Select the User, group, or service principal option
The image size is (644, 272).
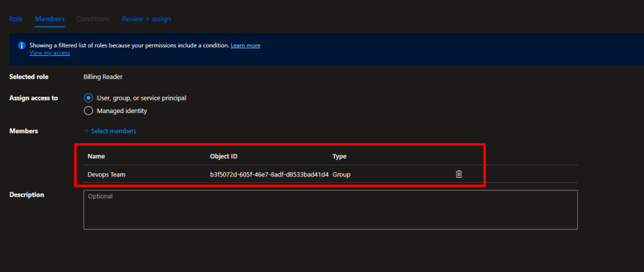(89, 98)
